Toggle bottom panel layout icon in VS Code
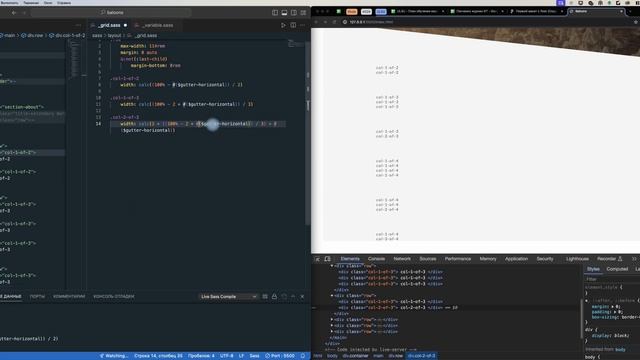Viewport: 640px width, 360px height. (284, 13)
